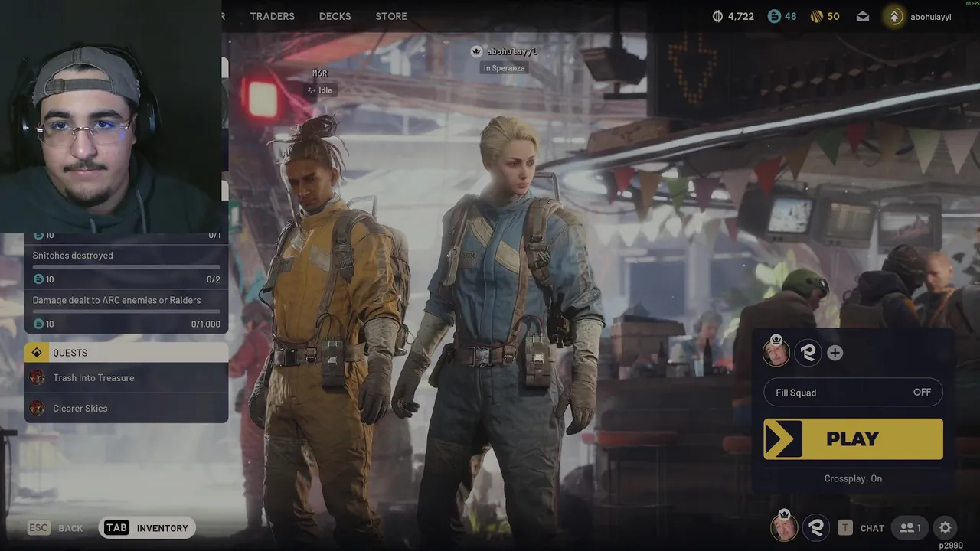Image resolution: width=980 pixels, height=551 pixels.
Task: Click the Trash Into Treasure quest icon
Action: pos(37,378)
